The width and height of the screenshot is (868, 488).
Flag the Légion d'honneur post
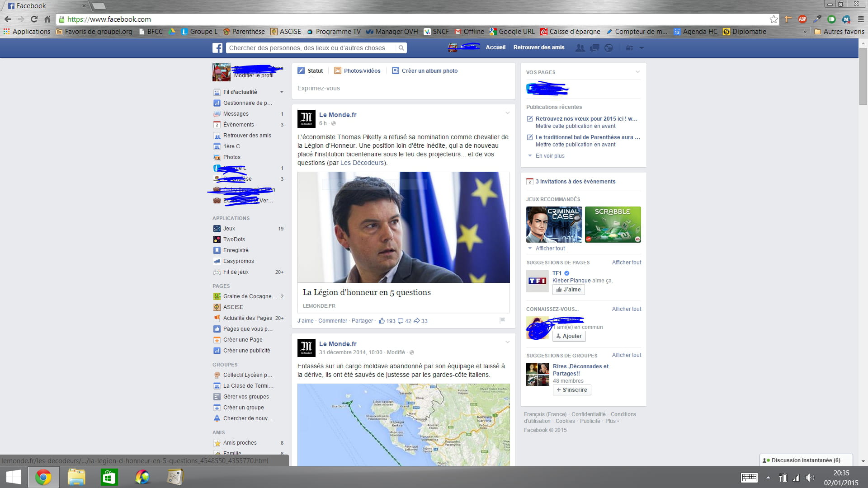coord(502,320)
